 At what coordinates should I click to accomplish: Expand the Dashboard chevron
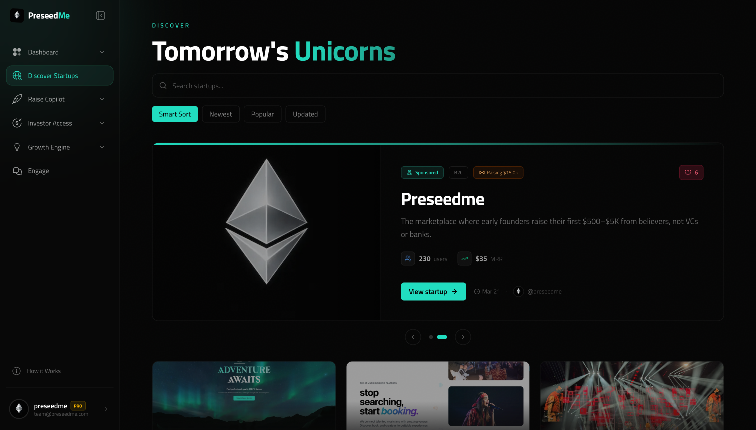click(102, 52)
